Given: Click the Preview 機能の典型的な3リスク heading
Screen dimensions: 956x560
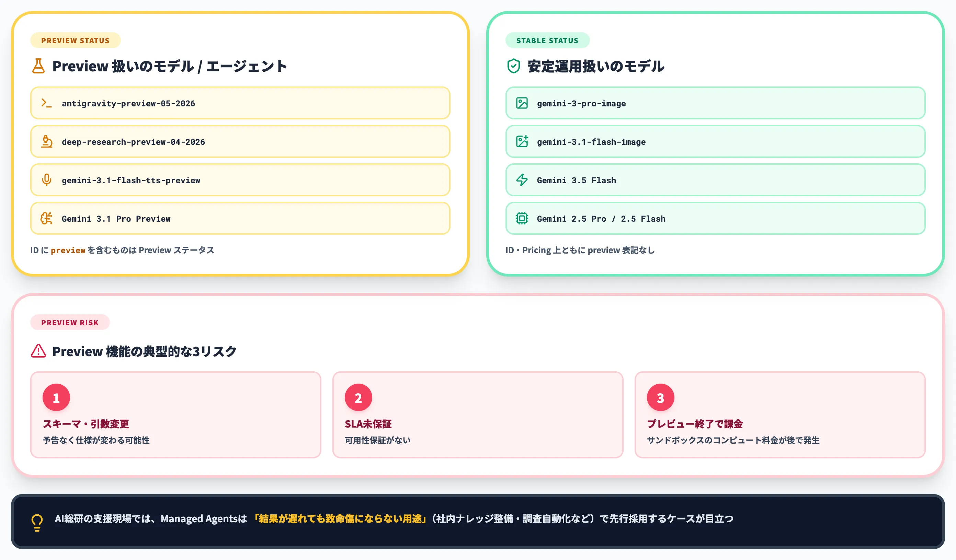Looking at the screenshot, I should 145,351.
